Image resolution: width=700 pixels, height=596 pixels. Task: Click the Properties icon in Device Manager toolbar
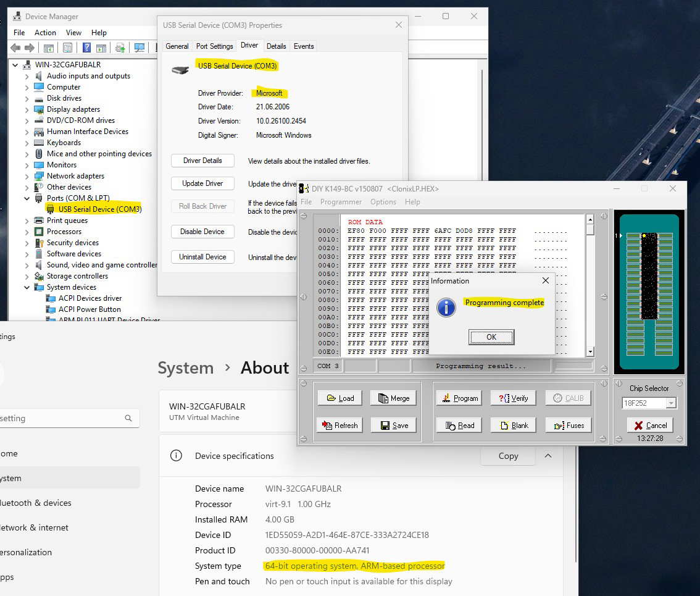tap(67, 48)
